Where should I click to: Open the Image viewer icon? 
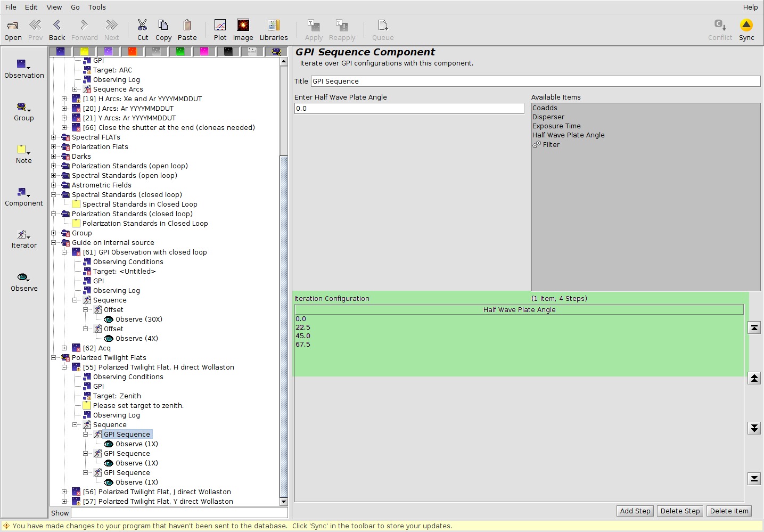click(243, 25)
